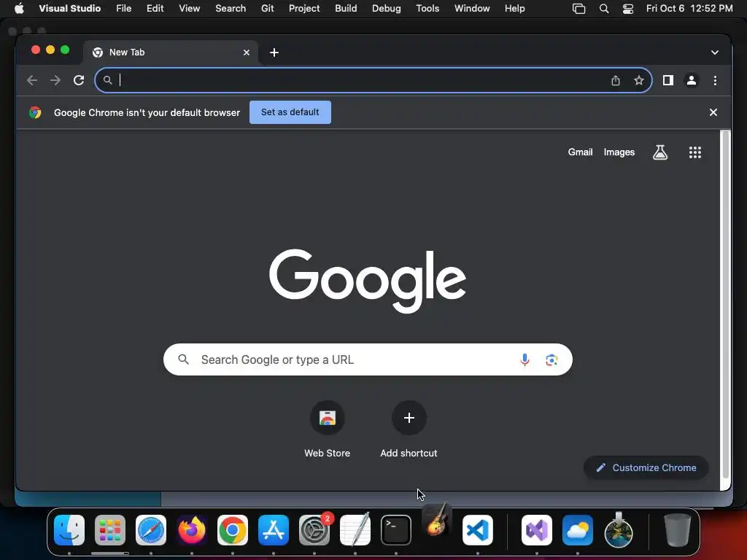Screen dimensions: 747x560
Task: Open Search Labs flask icon
Action: point(659,152)
